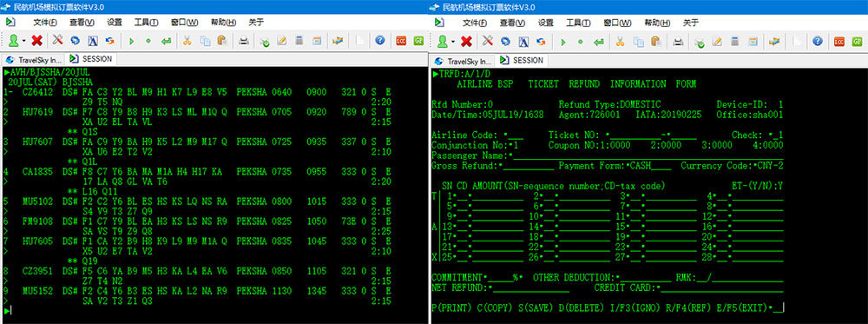
Task: Click the green return-arrow icon in left window
Action: [166, 41]
